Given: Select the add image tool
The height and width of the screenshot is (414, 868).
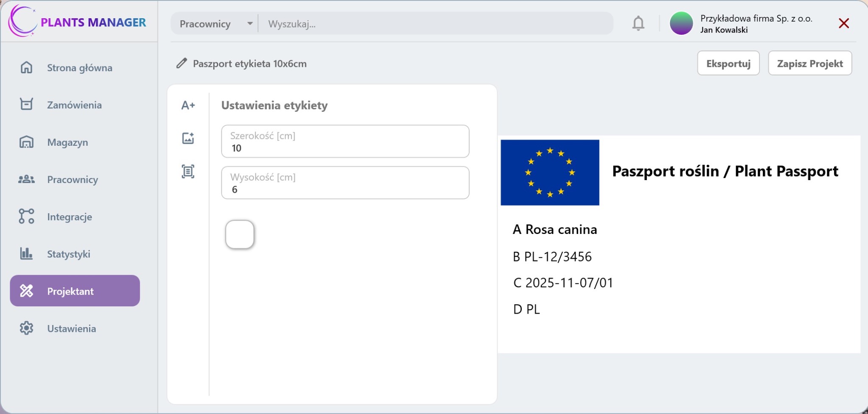Looking at the screenshot, I should 188,138.
